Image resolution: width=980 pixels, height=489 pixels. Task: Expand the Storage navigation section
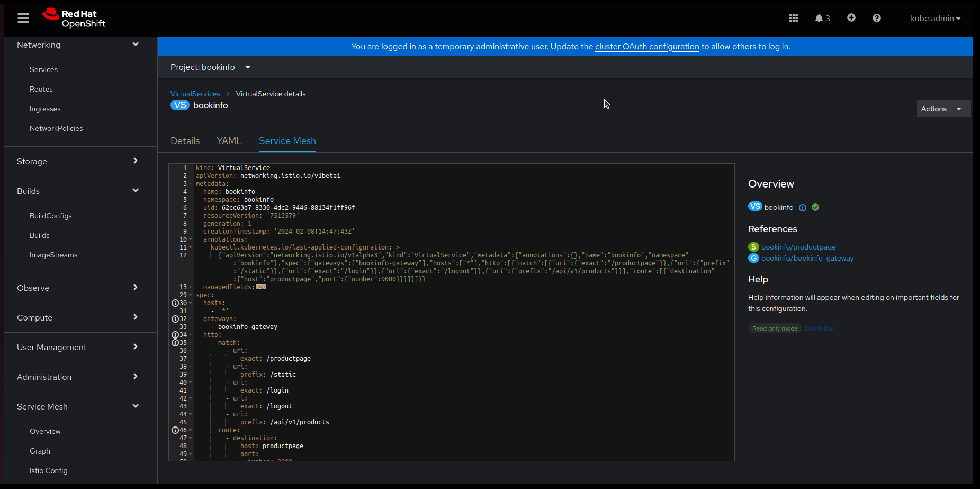[x=79, y=161]
